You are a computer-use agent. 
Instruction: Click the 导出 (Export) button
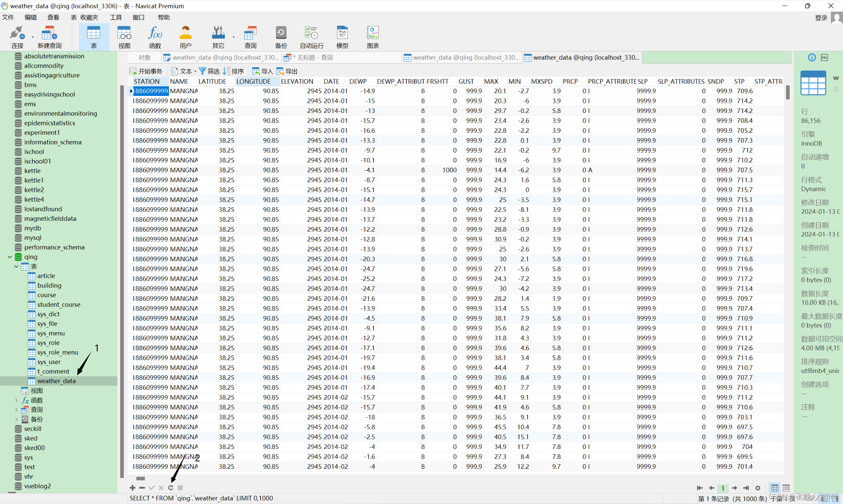(x=287, y=71)
